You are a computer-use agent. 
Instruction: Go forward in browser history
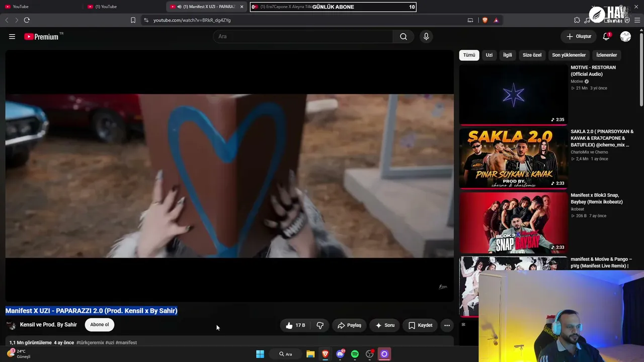(x=17, y=20)
